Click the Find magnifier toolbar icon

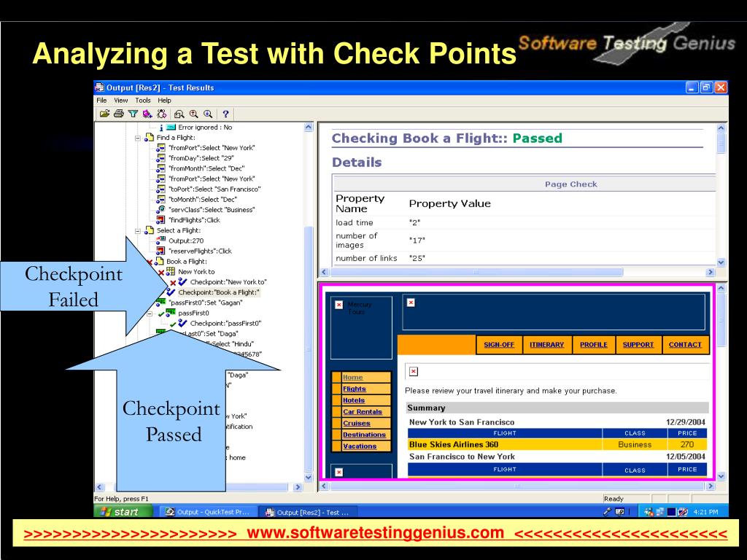click(179, 114)
